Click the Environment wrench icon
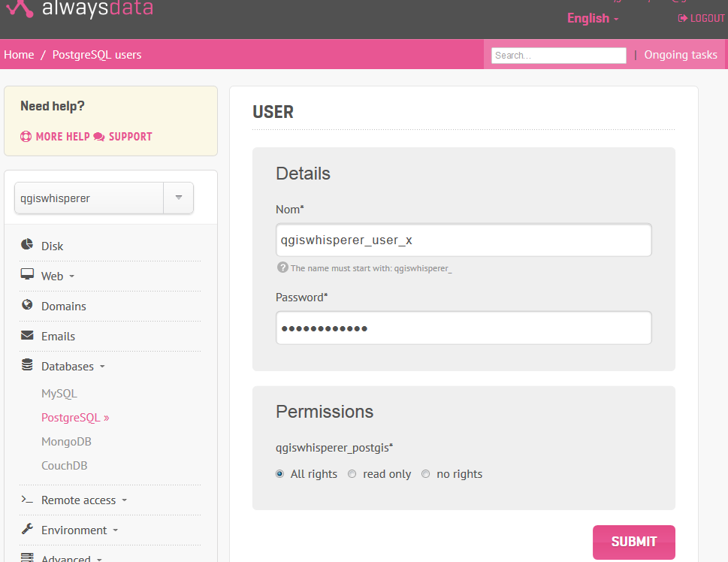Image resolution: width=728 pixels, height=562 pixels. point(27,528)
